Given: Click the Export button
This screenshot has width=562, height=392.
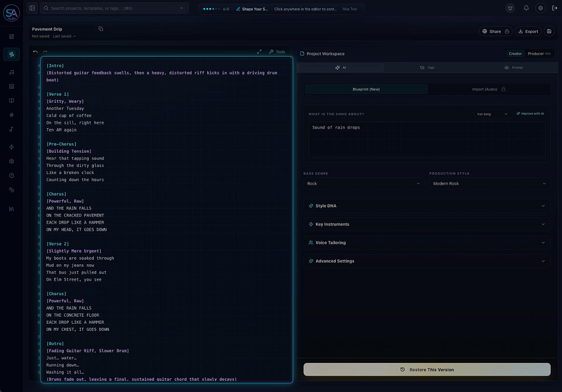Looking at the screenshot, I should [528, 31].
